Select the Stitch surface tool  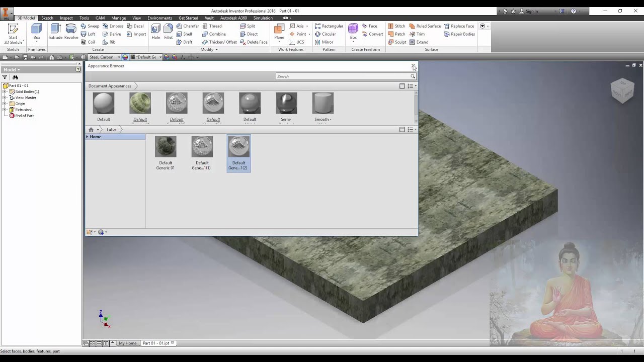tap(396, 26)
